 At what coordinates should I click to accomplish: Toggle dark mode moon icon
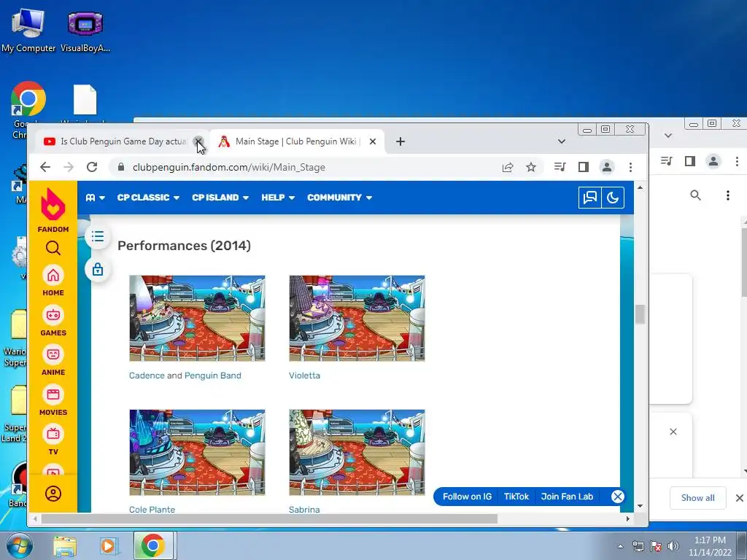pyautogui.click(x=613, y=198)
